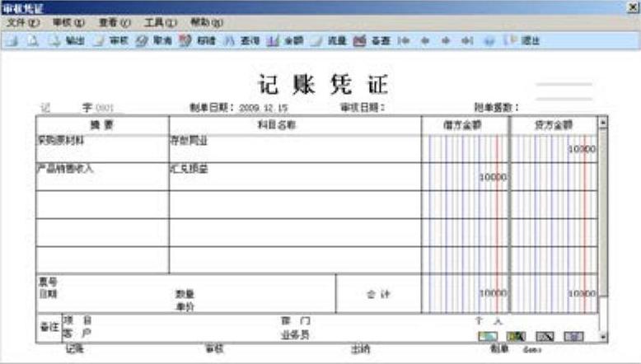Click the 贷方金额 column header

click(554, 125)
